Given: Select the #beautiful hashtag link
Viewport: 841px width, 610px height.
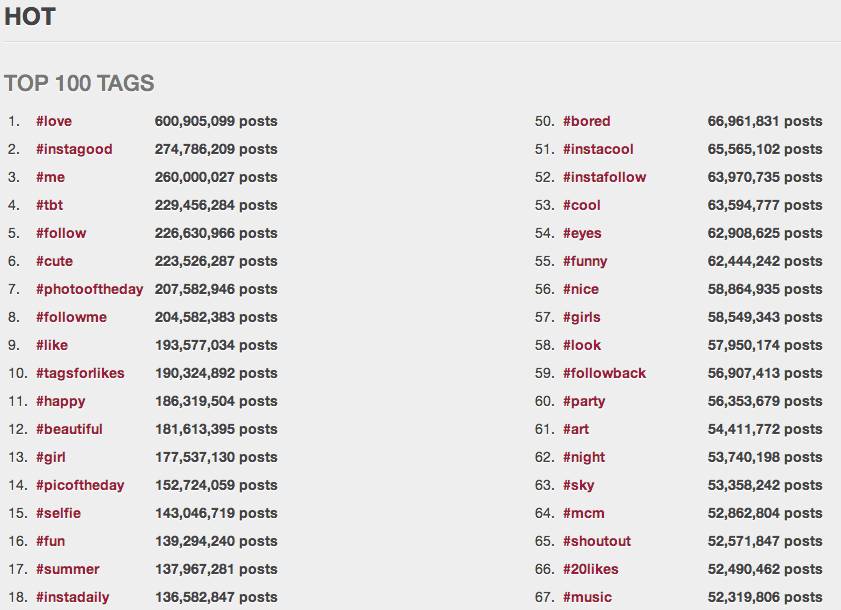Looking at the screenshot, I should coord(69,429).
